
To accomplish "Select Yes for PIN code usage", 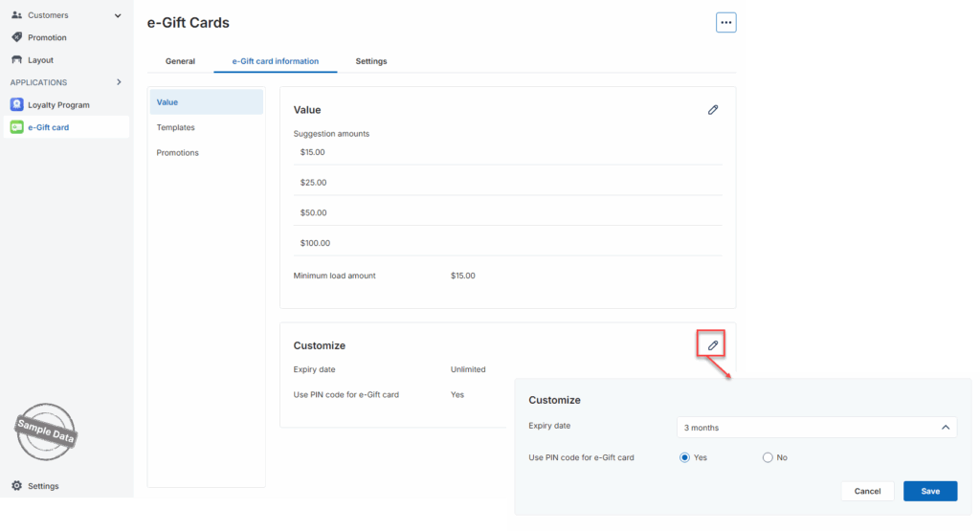I will 684,457.
